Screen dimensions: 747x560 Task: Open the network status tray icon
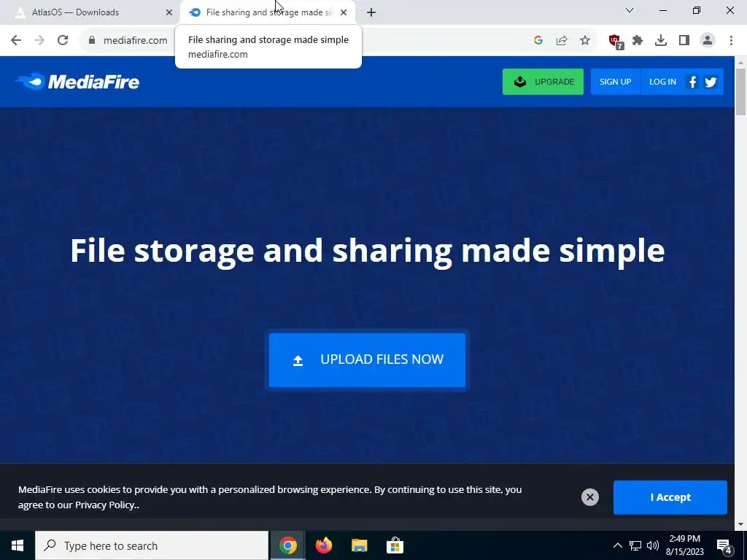[635, 545]
